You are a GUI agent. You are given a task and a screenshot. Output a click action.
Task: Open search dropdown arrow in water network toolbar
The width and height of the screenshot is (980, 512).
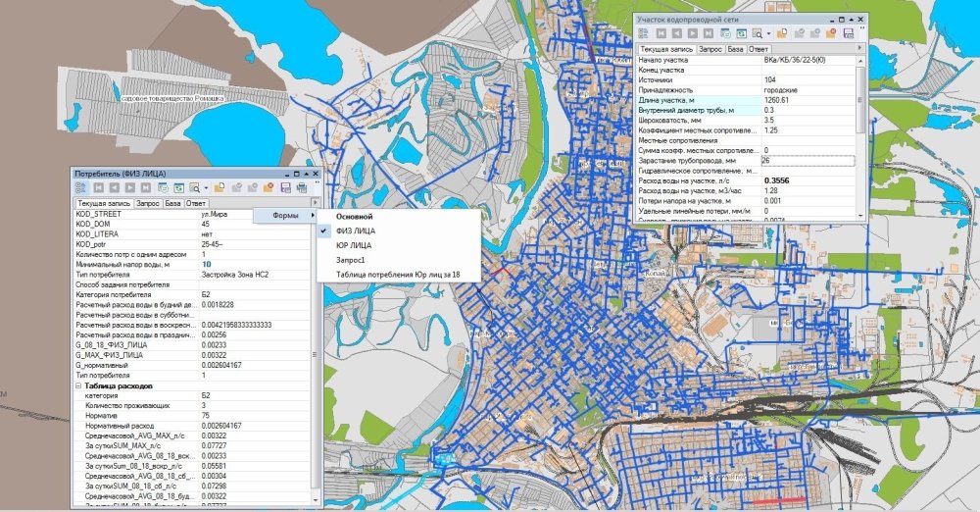pyautogui.click(x=768, y=33)
